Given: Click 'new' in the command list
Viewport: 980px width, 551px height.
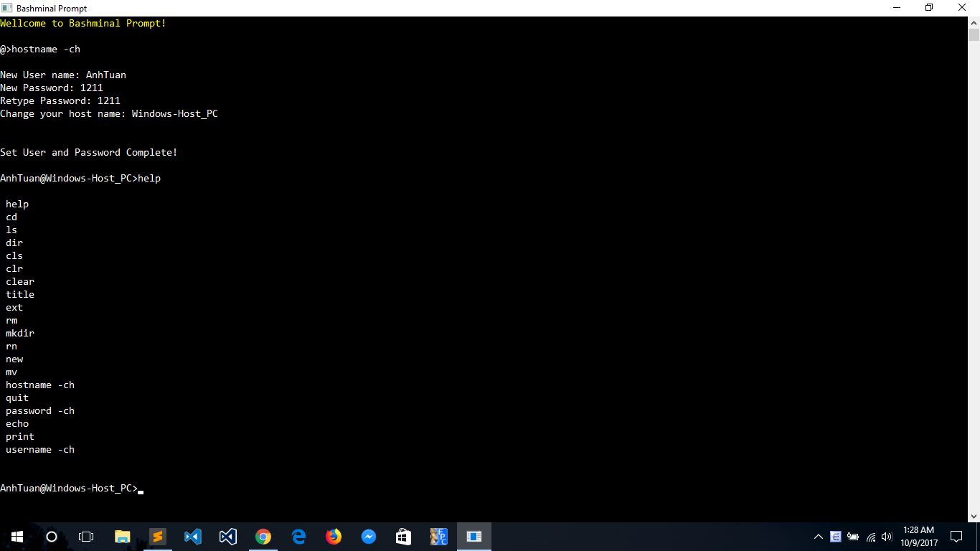Looking at the screenshot, I should point(14,359).
